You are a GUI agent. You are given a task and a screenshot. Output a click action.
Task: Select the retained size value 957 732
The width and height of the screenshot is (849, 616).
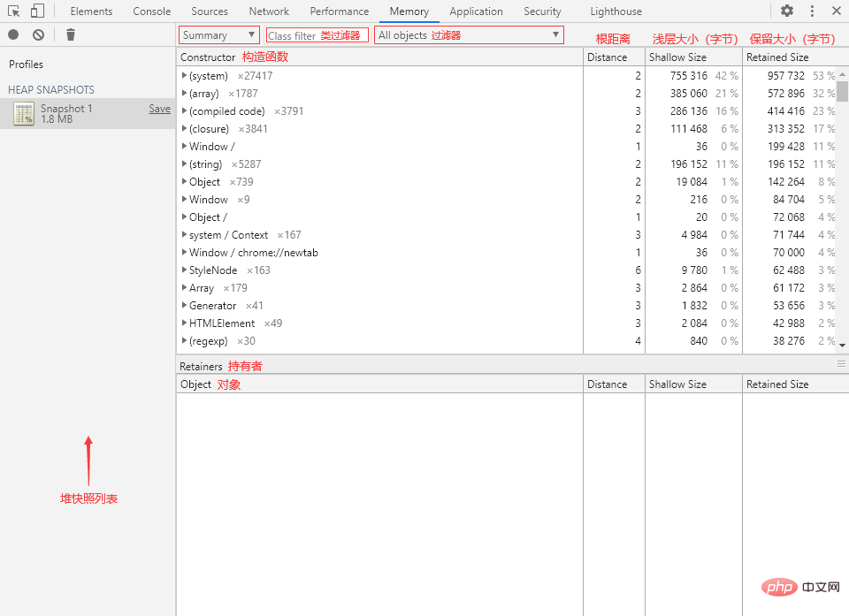coord(785,76)
